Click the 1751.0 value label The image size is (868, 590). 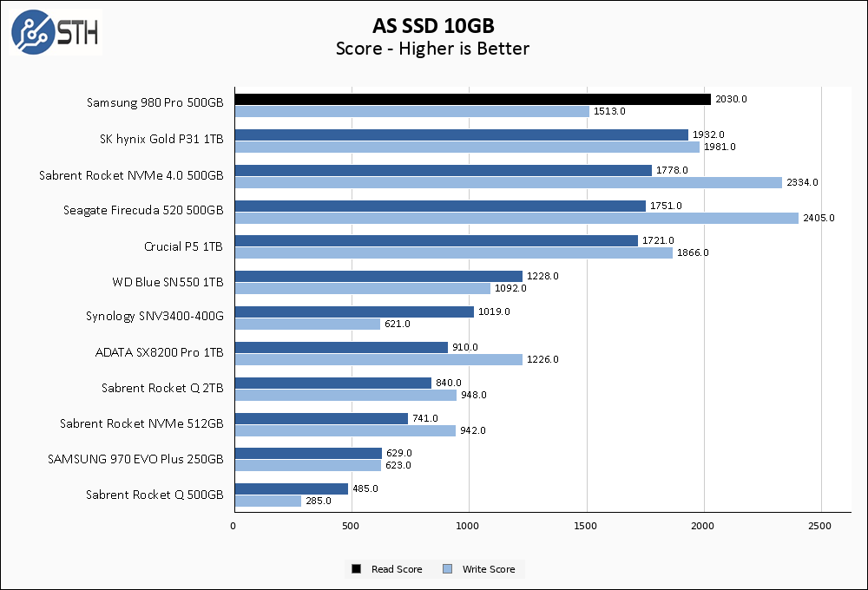pos(666,206)
